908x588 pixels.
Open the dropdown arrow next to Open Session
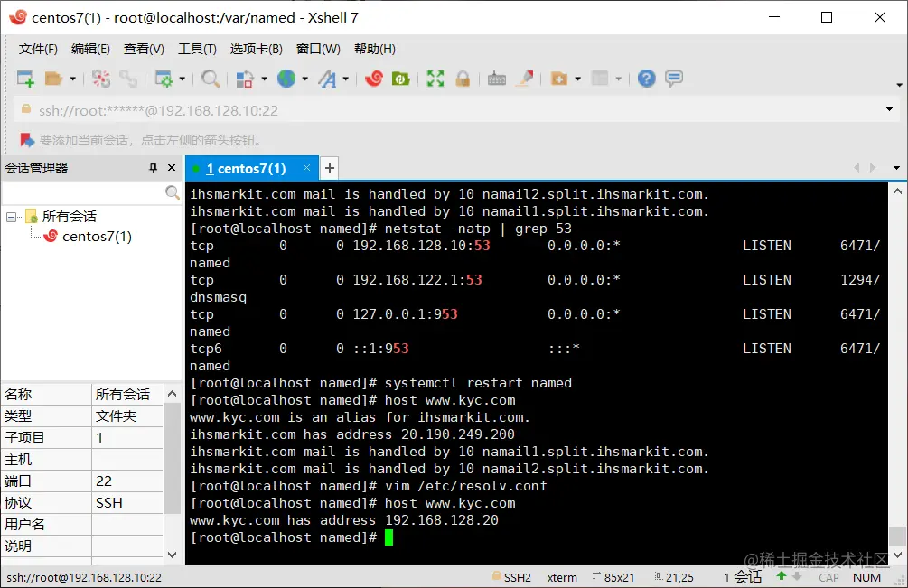pos(72,79)
